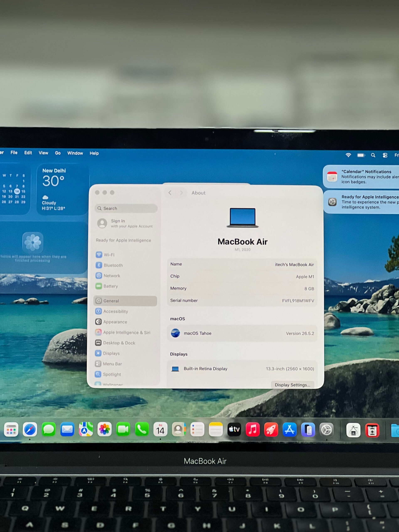Screen dimensions: 399x532
Task: Click the Memory 8 GB row
Action: 242,288
